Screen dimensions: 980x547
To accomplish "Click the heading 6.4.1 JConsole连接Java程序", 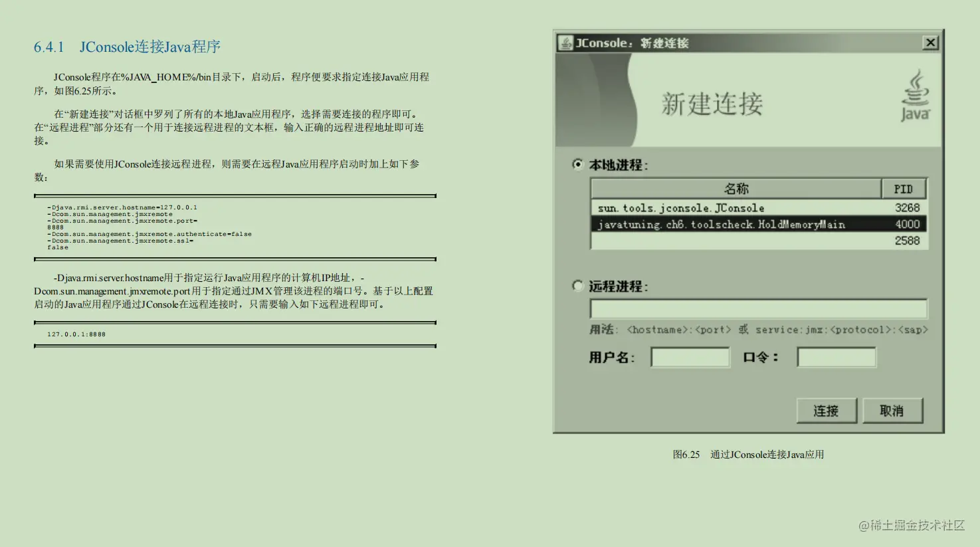I will (x=128, y=47).
